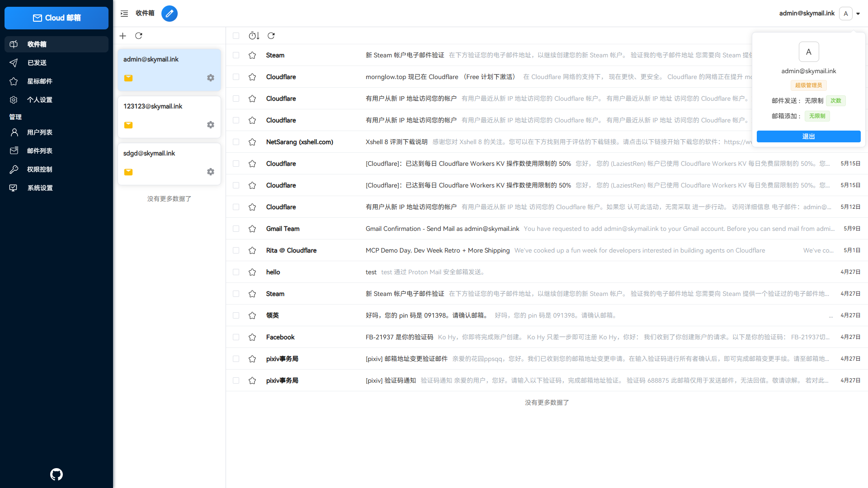This screenshot has height=488, width=868.
Task: Select the NetSarang email checkbox
Action: pos(236,142)
